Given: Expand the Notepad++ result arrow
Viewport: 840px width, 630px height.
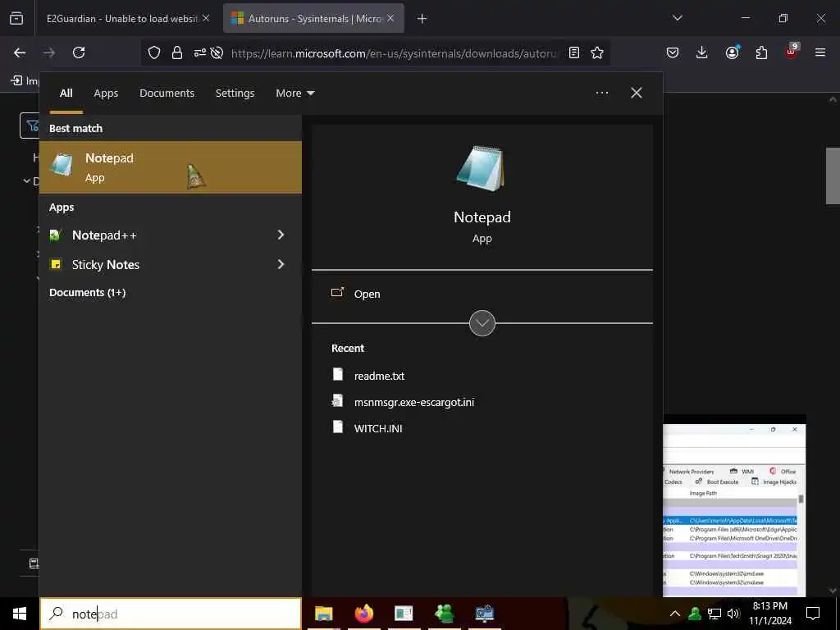Looking at the screenshot, I should [x=281, y=235].
